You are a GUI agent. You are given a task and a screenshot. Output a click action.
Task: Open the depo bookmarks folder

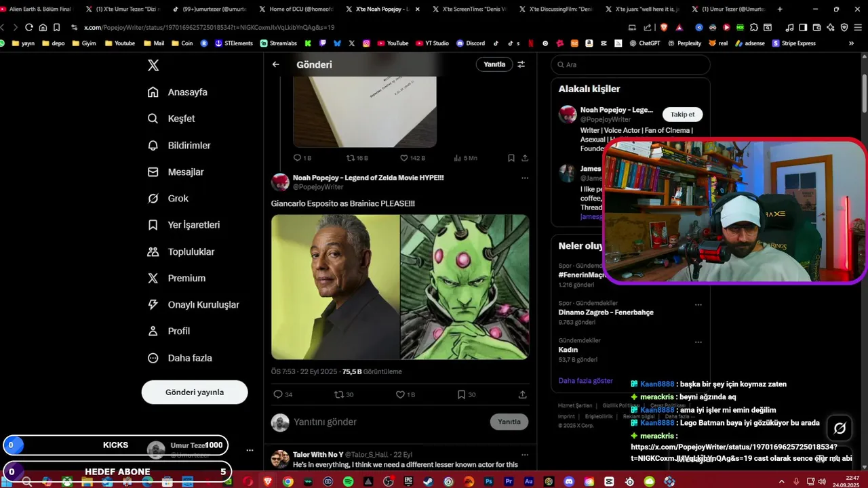[53, 43]
